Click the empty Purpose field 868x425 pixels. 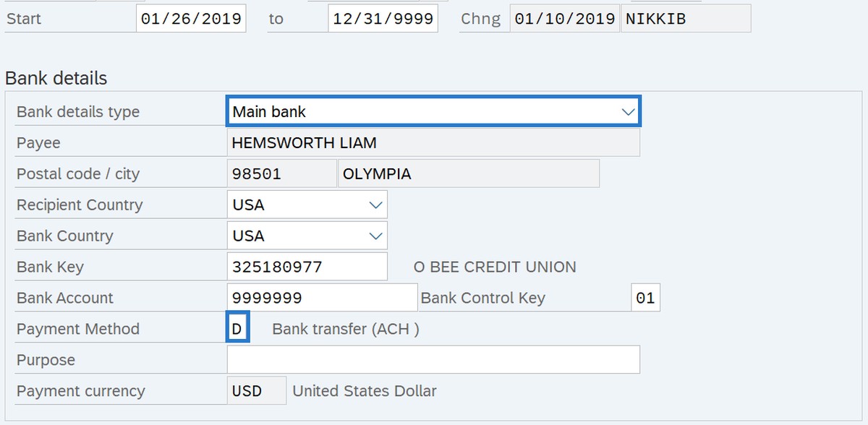tap(433, 360)
